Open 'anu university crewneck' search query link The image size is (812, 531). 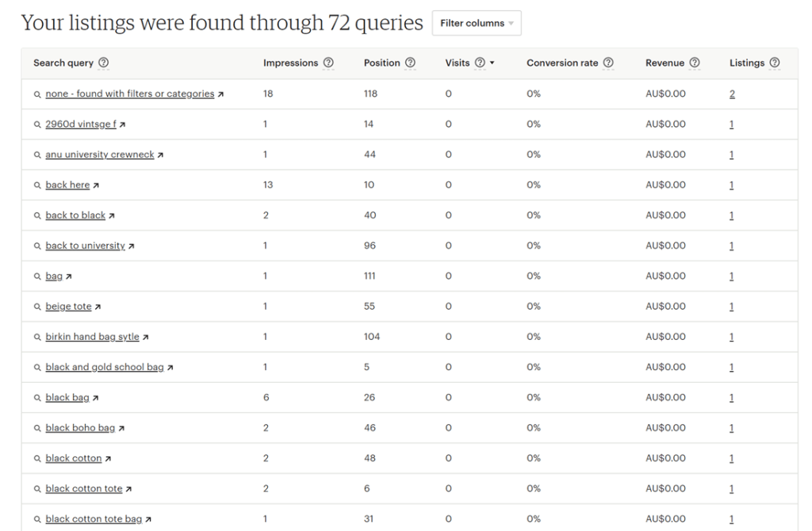tap(100, 155)
